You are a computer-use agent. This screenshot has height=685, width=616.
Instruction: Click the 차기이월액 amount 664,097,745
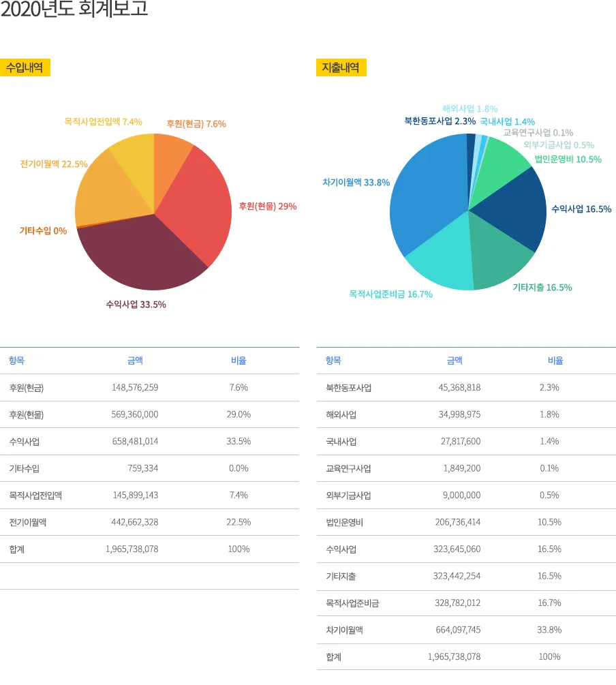pyautogui.click(x=458, y=630)
